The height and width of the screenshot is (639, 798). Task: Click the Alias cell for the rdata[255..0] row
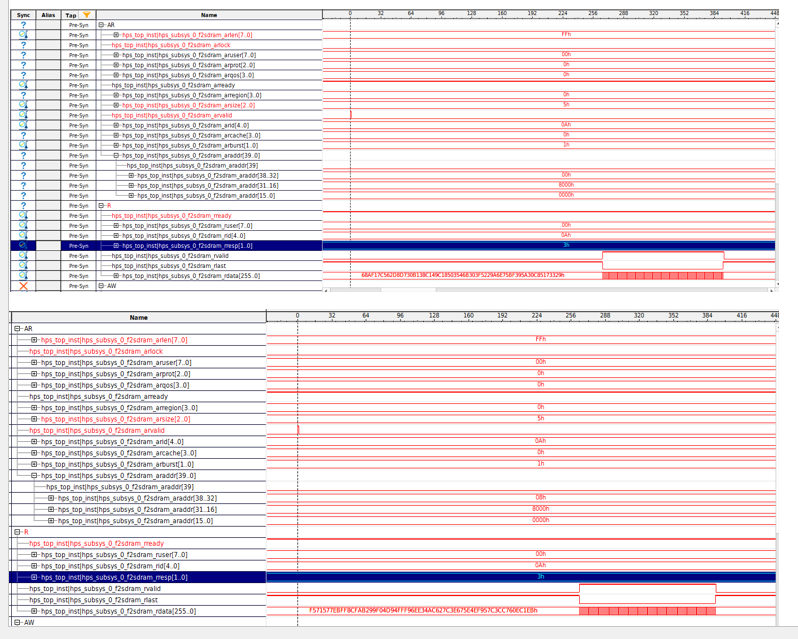point(48,276)
